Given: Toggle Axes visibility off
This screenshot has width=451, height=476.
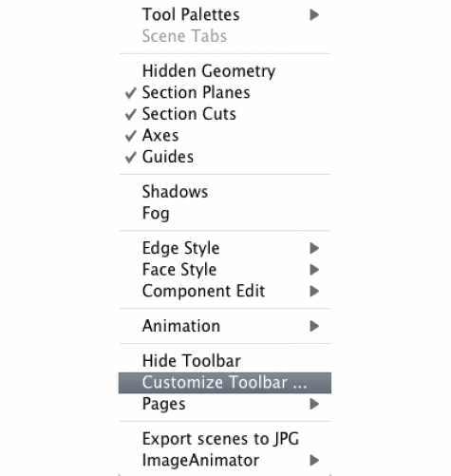Looking at the screenshot, I should (x=225, y=136).
